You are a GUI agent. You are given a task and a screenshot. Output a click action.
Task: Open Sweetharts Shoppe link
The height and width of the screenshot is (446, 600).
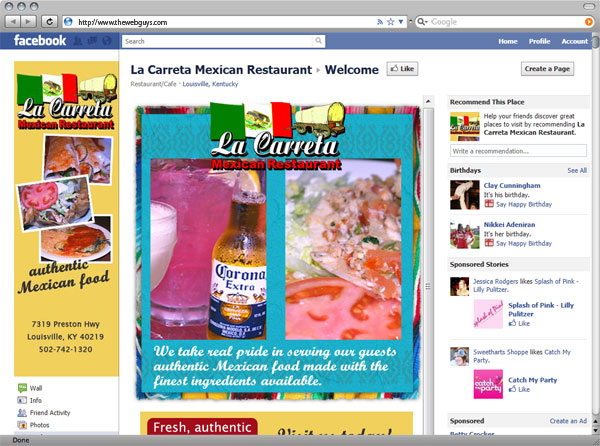(x=500, y=352)
